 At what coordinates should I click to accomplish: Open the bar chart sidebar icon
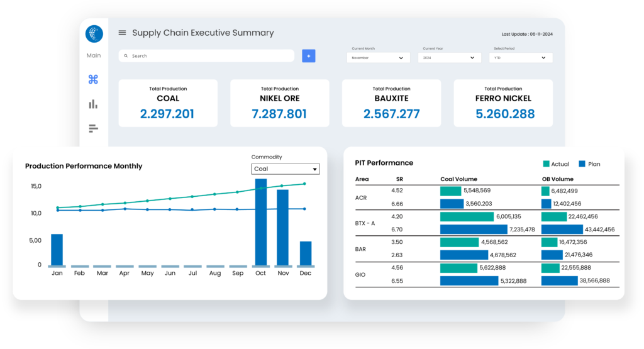tap(93, 104)
